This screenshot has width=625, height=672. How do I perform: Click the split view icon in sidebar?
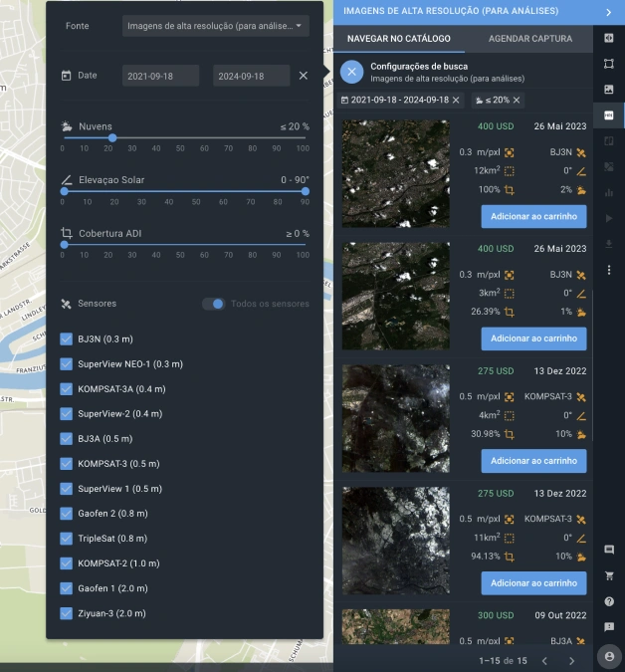click(609, 141)
